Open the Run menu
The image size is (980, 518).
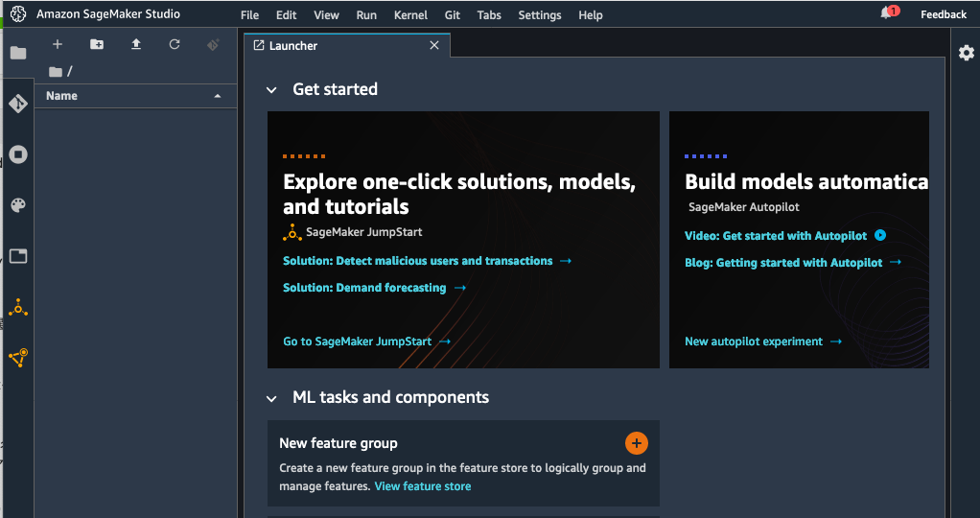pos(366,15)
